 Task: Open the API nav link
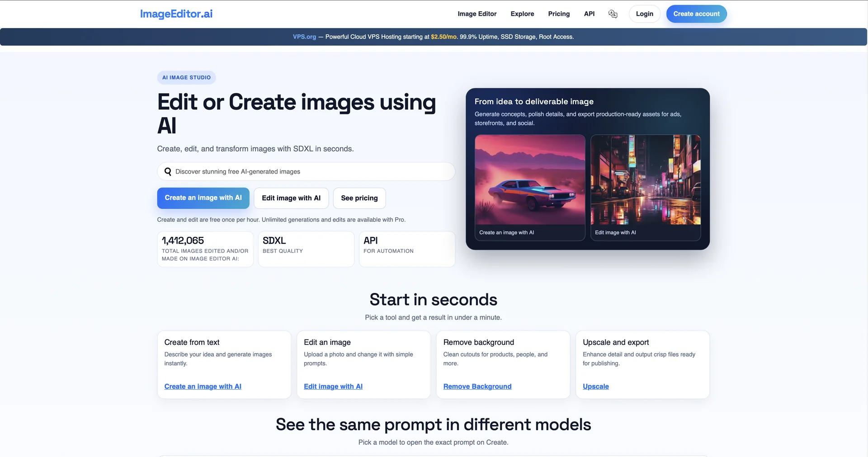[589, 14]
